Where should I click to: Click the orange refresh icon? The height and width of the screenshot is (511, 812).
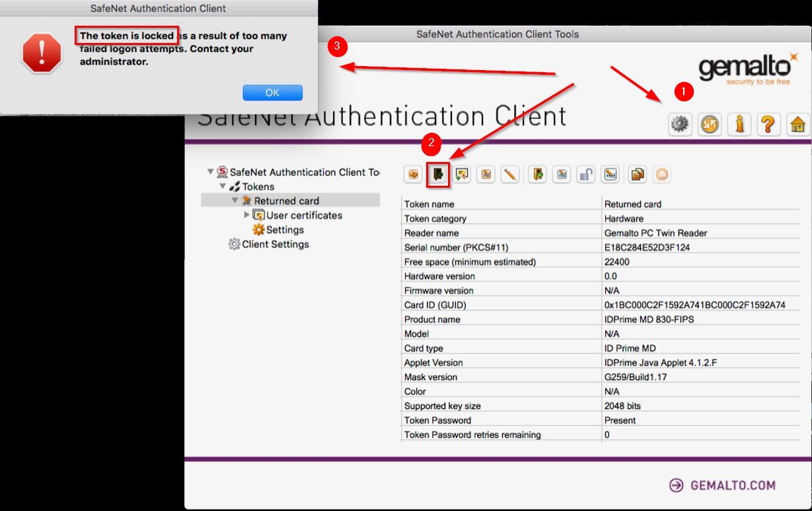pos(710,124)
